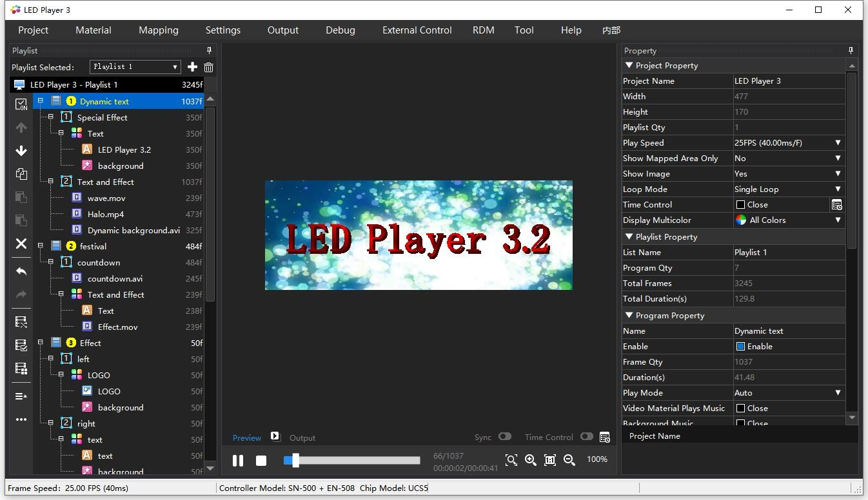Viewport: 868px width, 500px height.
Task: Edit the Project Name field value
Action: click(789, 81)
